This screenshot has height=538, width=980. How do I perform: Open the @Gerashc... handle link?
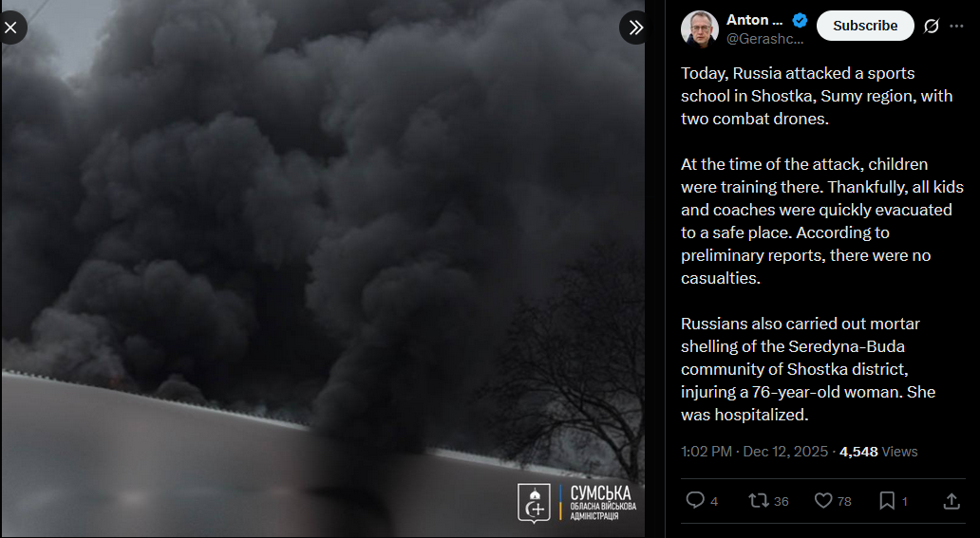[x=764, y=39]
